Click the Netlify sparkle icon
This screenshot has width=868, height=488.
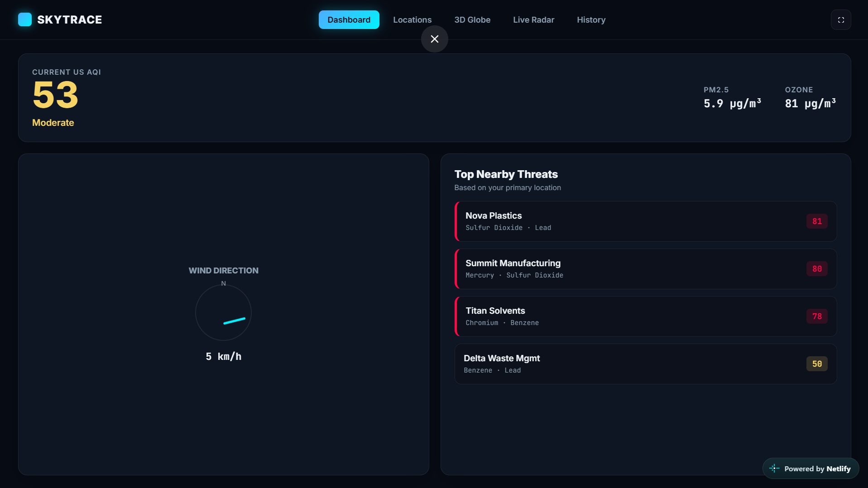tap(774, 469)
